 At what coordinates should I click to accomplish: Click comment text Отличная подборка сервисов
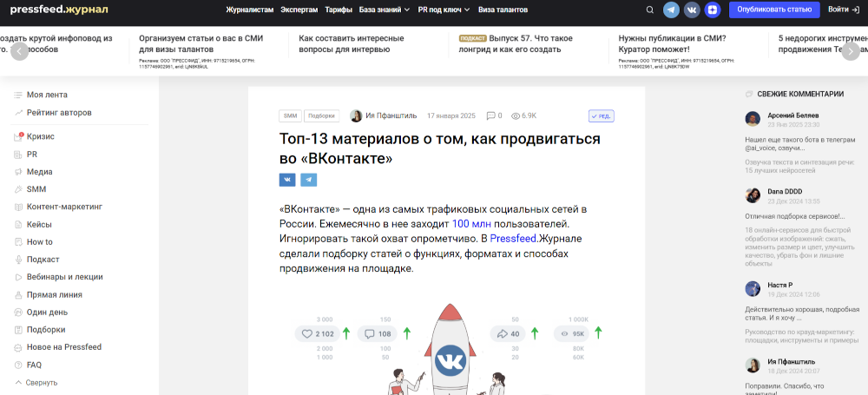tap(795, 217)
